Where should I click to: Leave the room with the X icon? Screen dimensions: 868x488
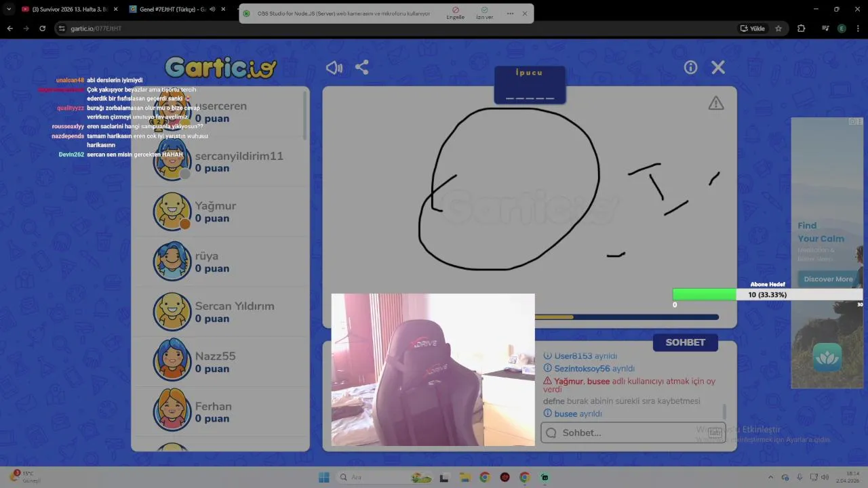click(718, 67)
